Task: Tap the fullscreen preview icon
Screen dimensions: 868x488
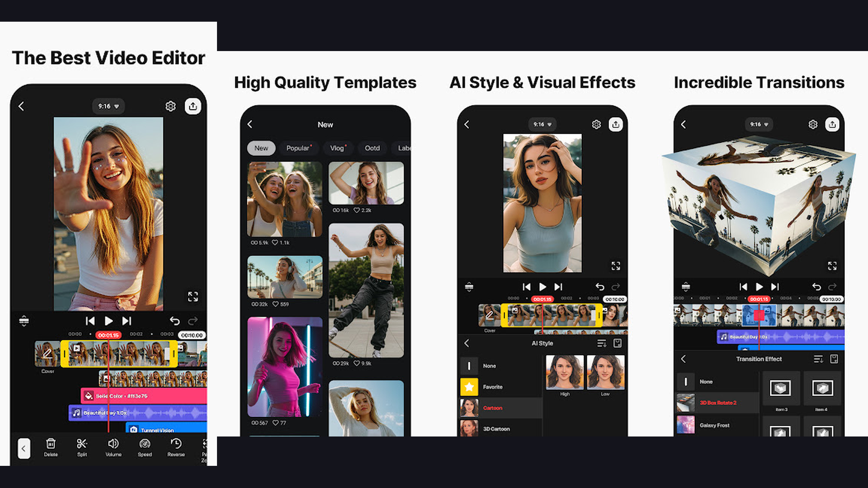Action: click(193, 296)
